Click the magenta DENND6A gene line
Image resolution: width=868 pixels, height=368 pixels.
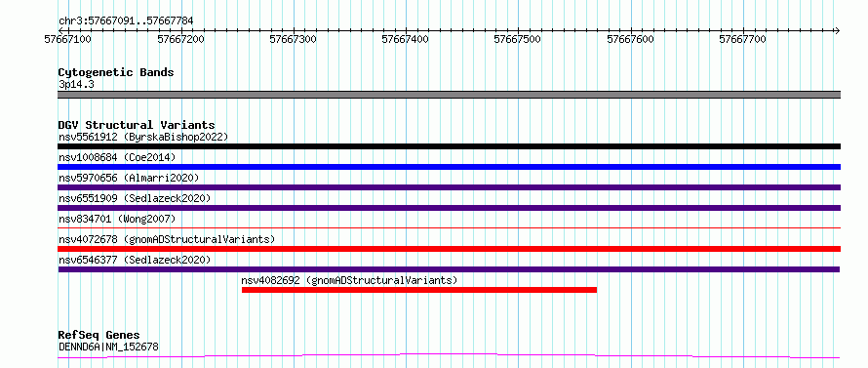tap(449, 356)
